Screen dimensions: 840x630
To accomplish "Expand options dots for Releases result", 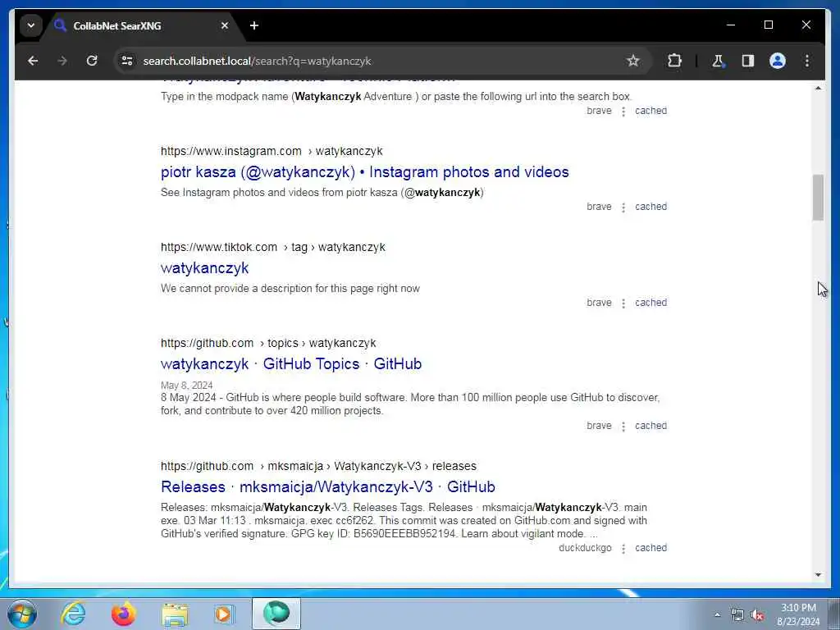I will click(623, 549).
